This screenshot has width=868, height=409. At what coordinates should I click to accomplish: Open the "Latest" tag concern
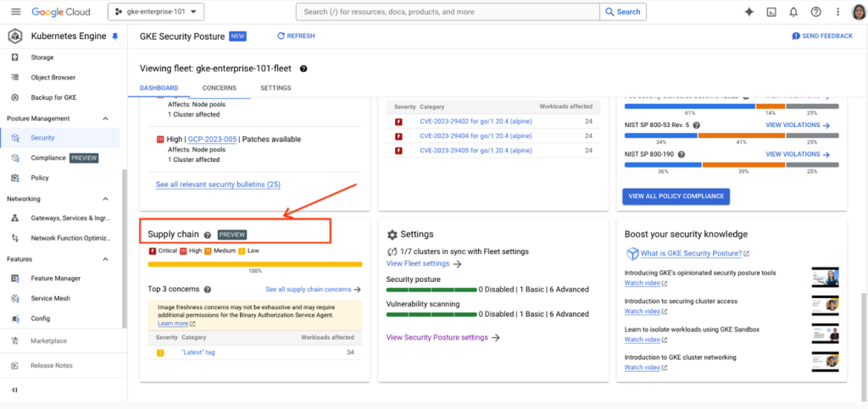pyautogui.click(x=198, y=352)
